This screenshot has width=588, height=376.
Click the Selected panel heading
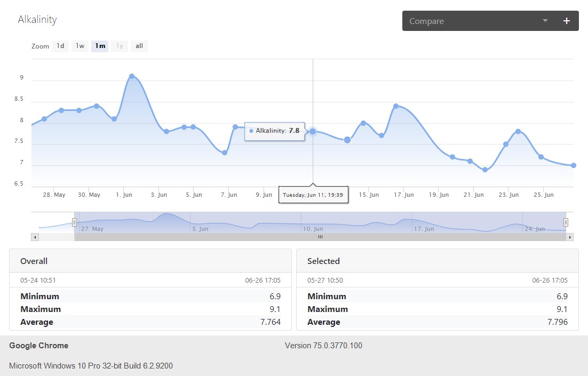click(323, 261)
